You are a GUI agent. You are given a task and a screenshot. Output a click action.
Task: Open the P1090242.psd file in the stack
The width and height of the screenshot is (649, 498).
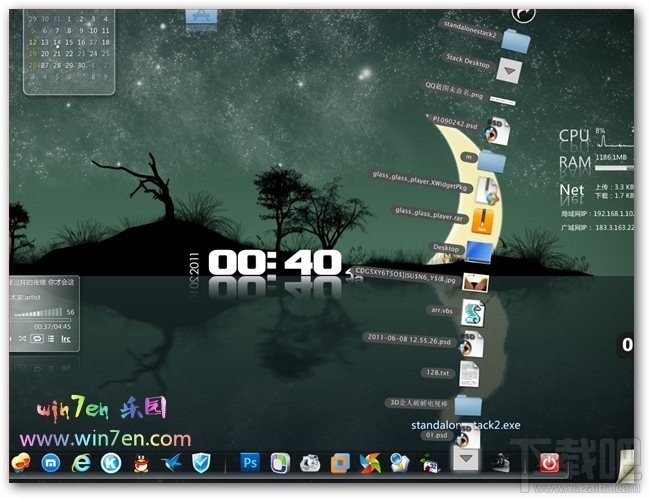498,130
